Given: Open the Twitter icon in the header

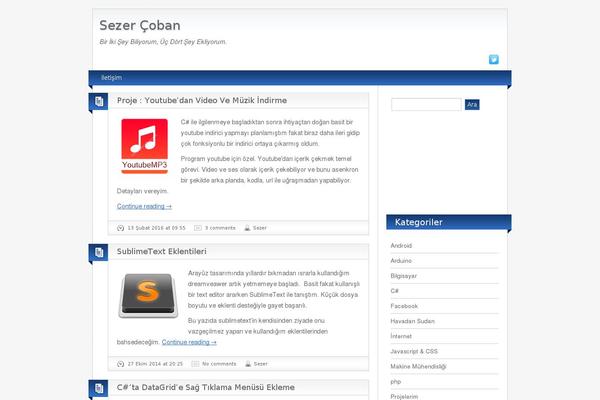Looking at the screenshot, I should 494,59.
